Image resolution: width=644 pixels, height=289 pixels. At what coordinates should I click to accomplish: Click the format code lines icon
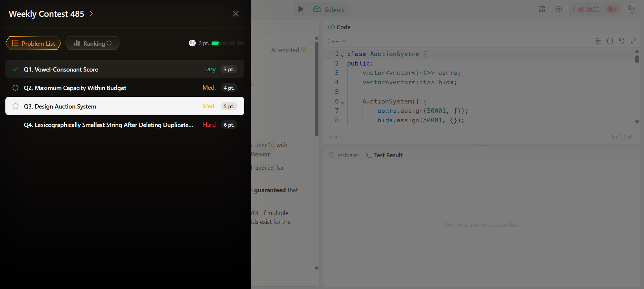(598, 41)
